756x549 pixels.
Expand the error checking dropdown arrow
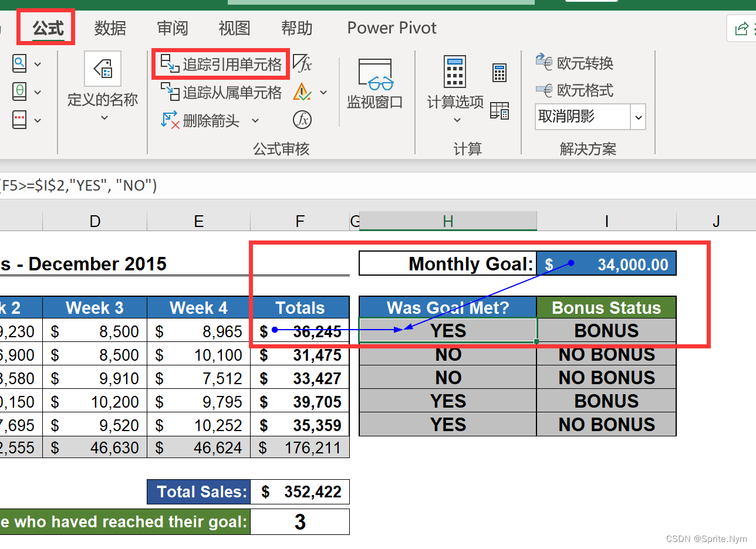(x=323, y=92)
